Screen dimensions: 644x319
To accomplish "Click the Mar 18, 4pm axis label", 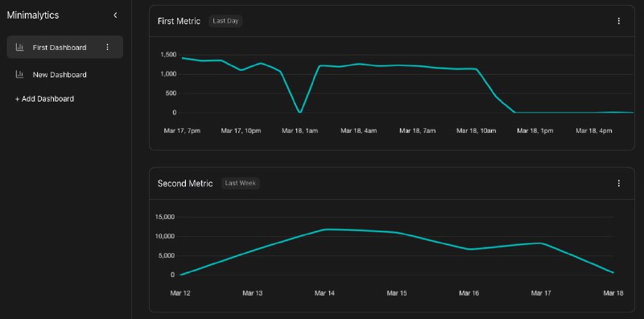I will click(594, 130).
